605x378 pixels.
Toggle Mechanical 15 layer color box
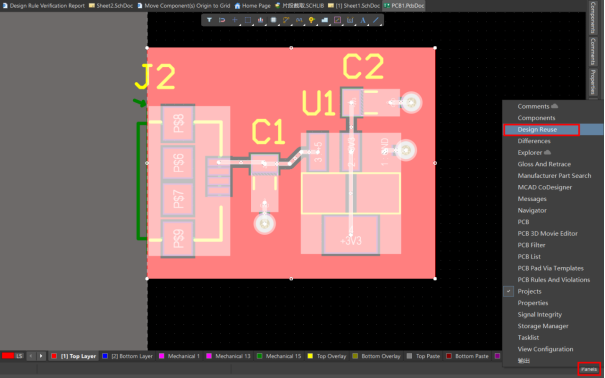259,356
